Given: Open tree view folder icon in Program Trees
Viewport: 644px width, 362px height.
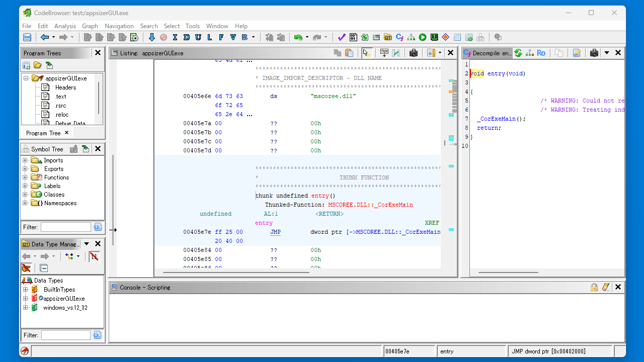Looking at the screenshot, I should click(x=38, y=65).
